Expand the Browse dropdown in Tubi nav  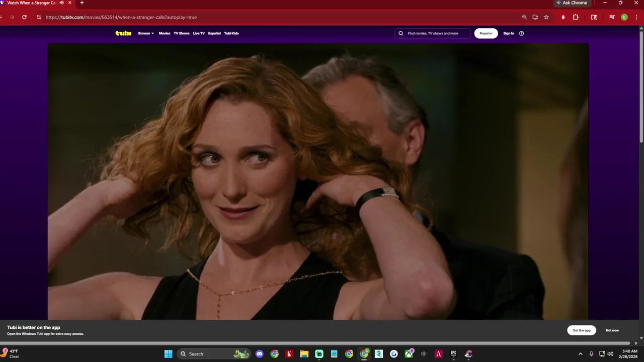click(146, 33)
